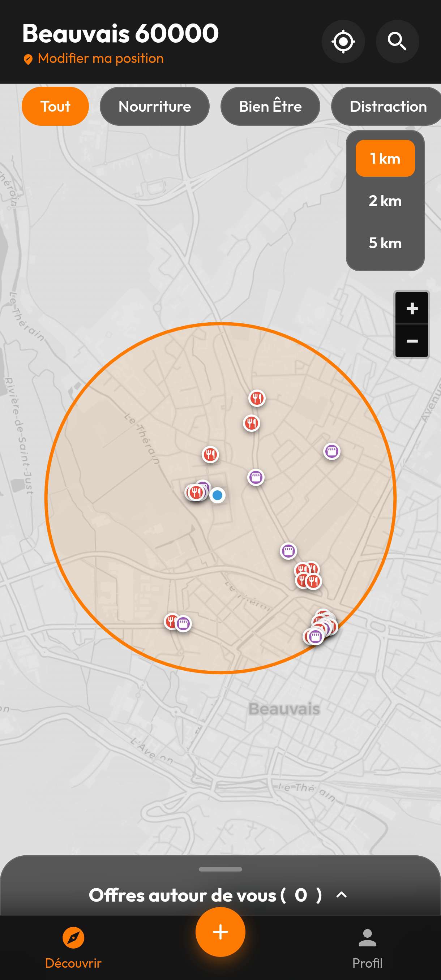Filter by Nourriture category
This screenshot has width=441, height=980.
click(154, 107)
